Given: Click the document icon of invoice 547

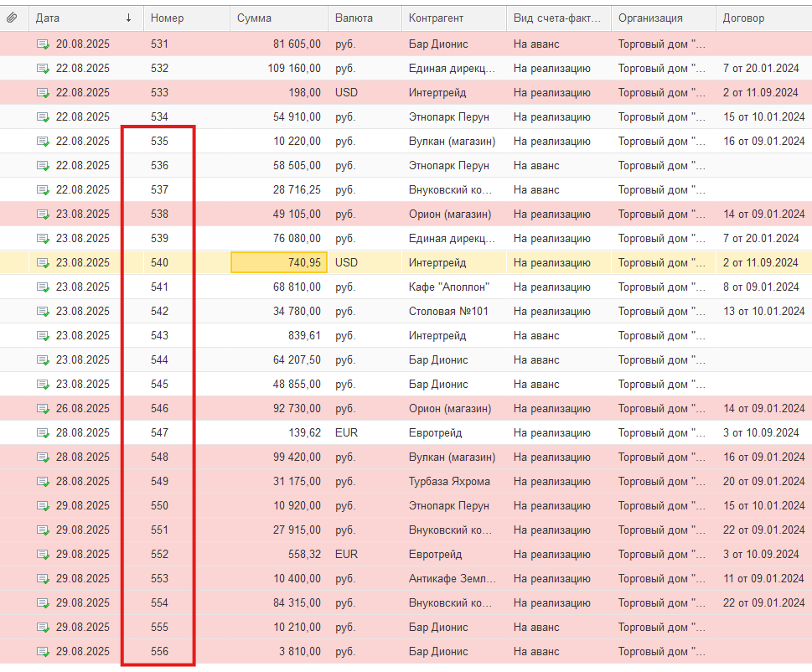Looking at the screenshot, I should [43, 433].
